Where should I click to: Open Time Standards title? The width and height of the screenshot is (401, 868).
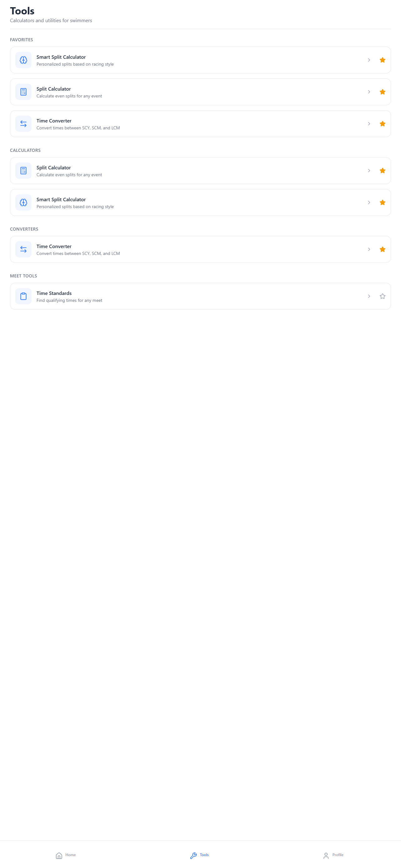[x=54, y=293]
